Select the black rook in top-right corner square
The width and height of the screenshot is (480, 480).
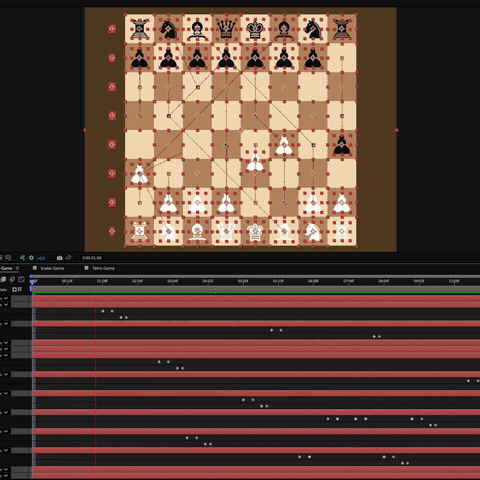(342, 29)
